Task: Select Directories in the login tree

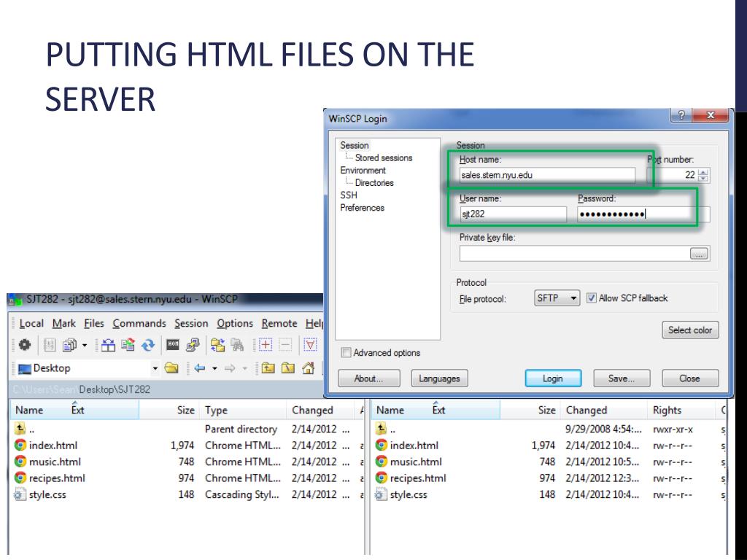Action: [x=374, y=182]
